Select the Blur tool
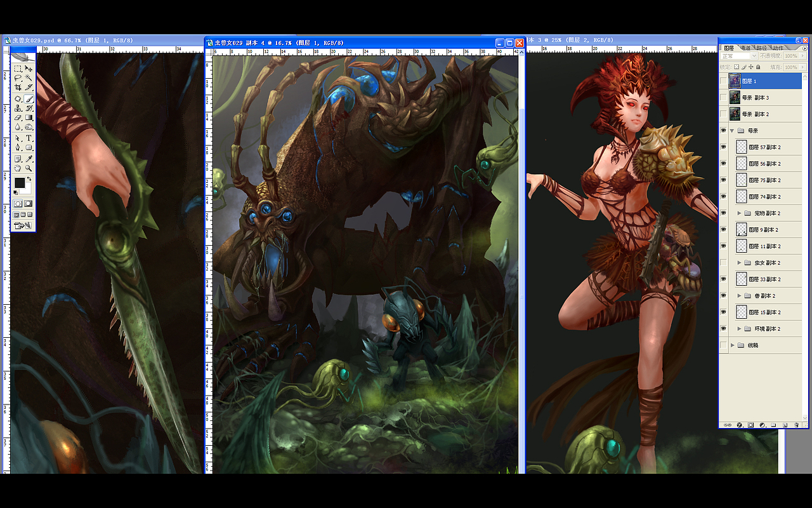812x508 pixels. [x=18, y=127]
